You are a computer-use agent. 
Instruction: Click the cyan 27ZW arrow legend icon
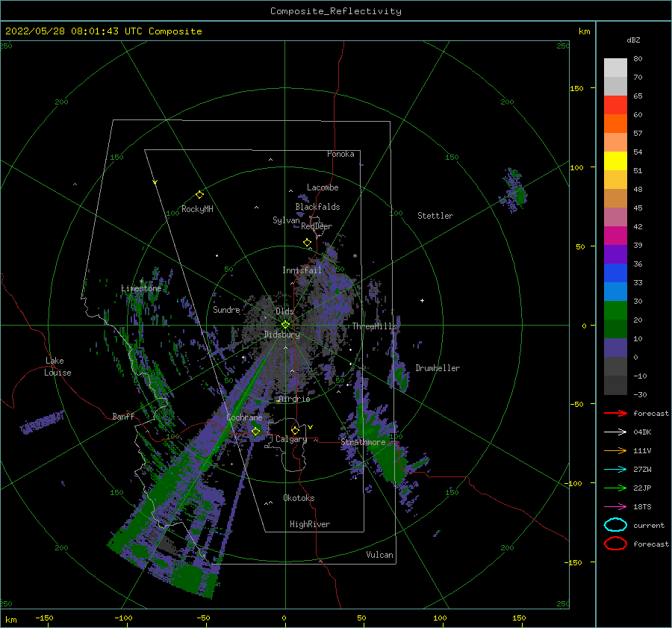[615, 470]
